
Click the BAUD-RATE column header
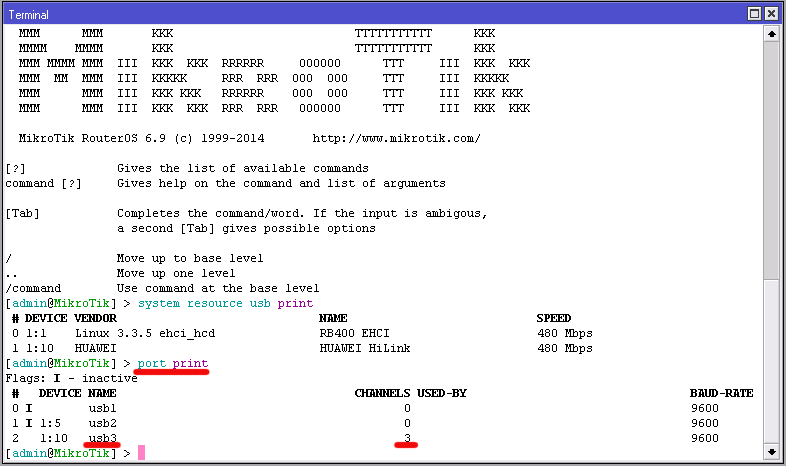coord(721,393)
